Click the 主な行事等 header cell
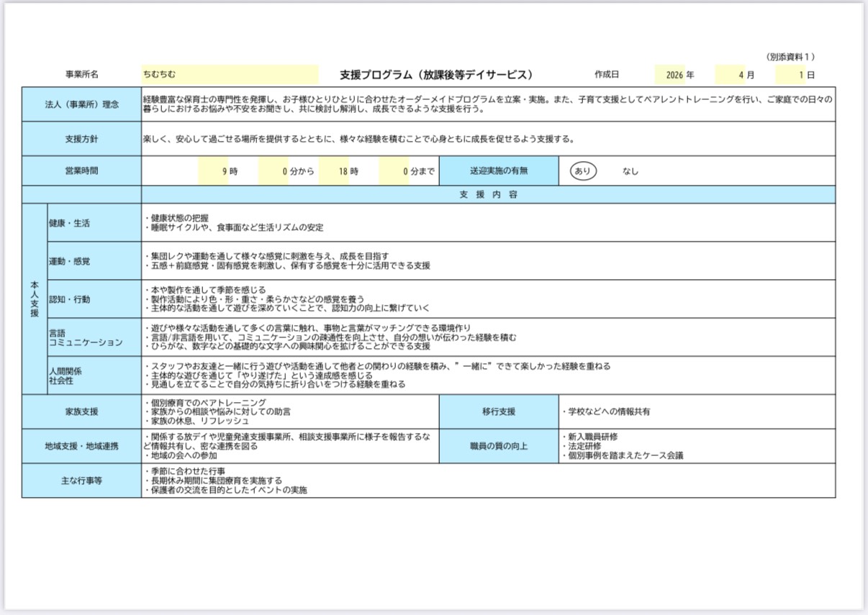The height and width of the screenshot is (615, 868). coord(81,480)
